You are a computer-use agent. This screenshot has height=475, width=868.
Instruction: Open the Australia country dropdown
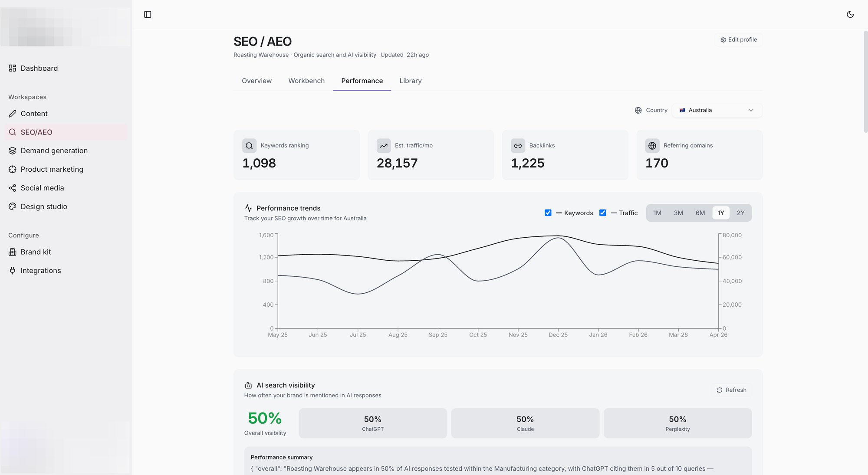[717, 110]
